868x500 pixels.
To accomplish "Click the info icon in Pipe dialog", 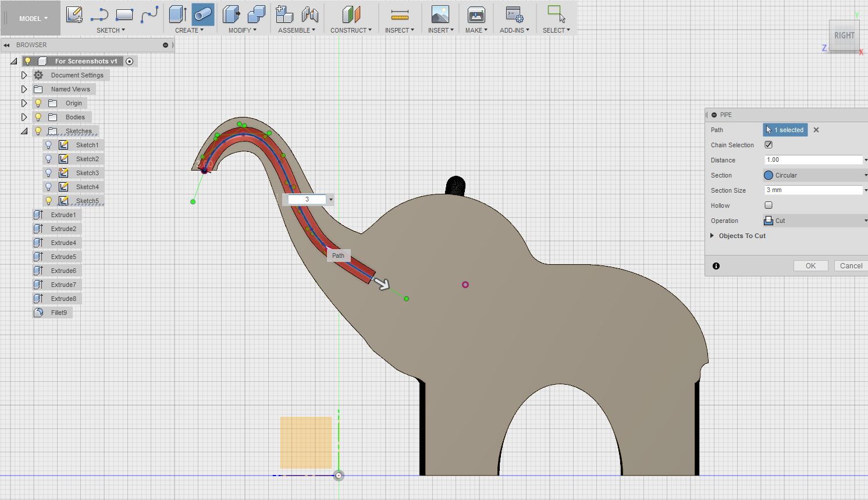I will [x=716, y=266].
